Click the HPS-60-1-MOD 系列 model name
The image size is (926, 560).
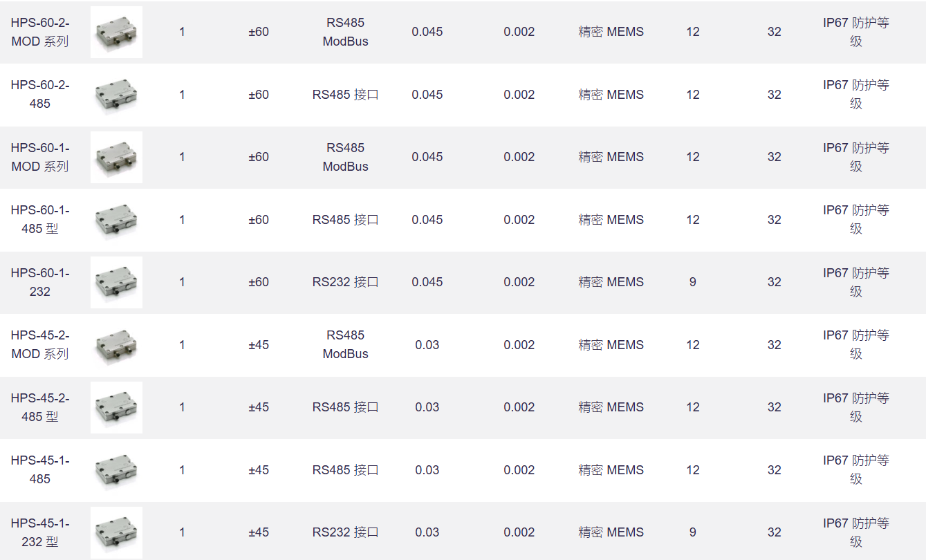click(40, 157)
